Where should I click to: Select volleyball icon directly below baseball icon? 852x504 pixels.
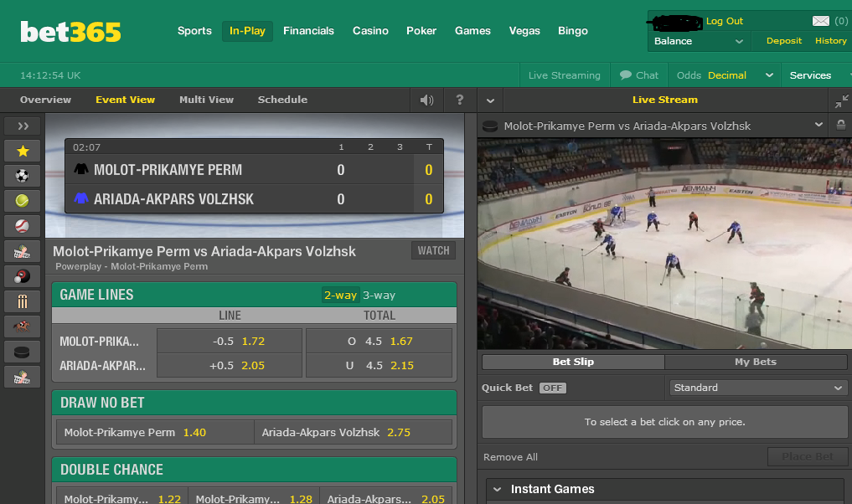[x=23, y=251]
